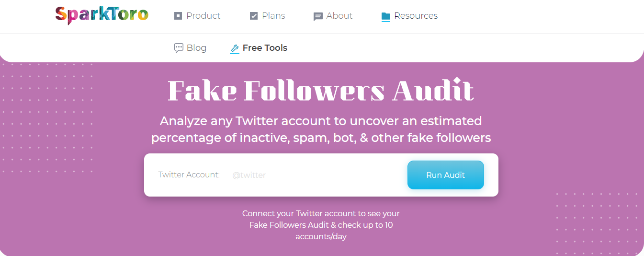Go to the Blog text link
This screenshot has width=644, height=256.
pos(196,48)
